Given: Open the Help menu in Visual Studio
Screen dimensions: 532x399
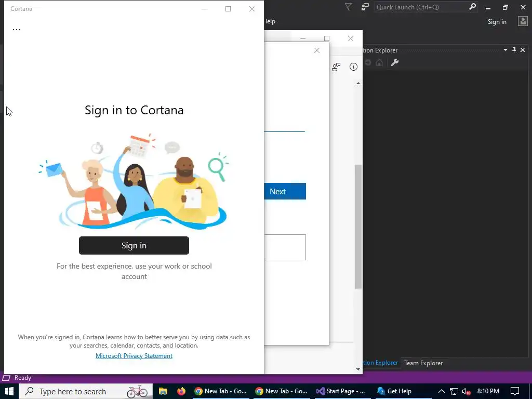Looking at the screenshot, I should pyautogui.click(x=270, y=21).
